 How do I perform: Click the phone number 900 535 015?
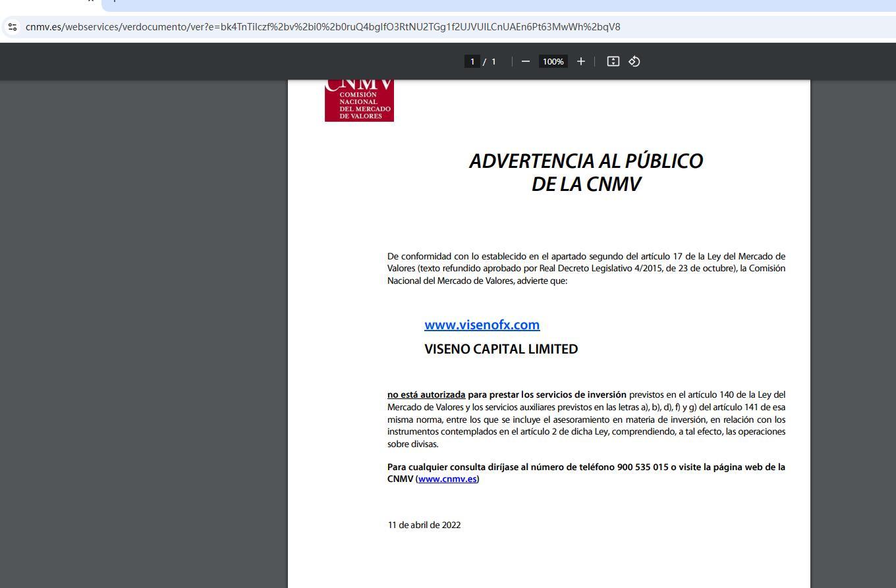[x=642, y=467]
